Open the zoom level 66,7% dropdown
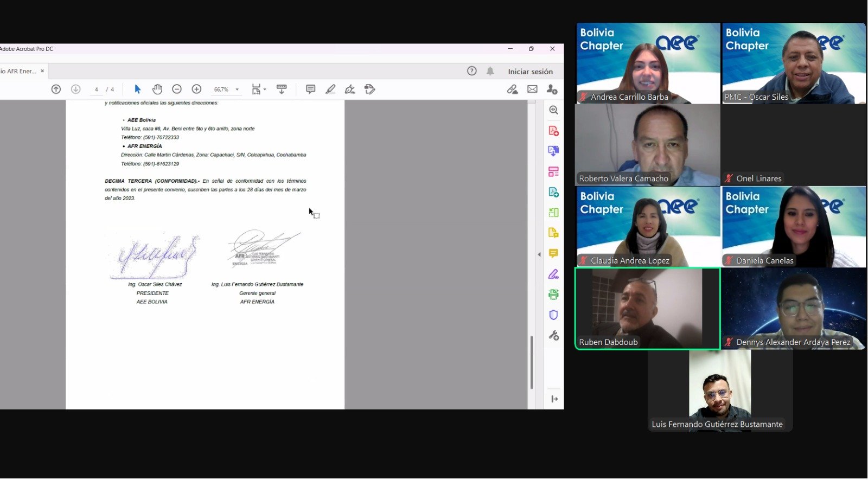Viewport: 868px width, 480px height. [237, 89]
